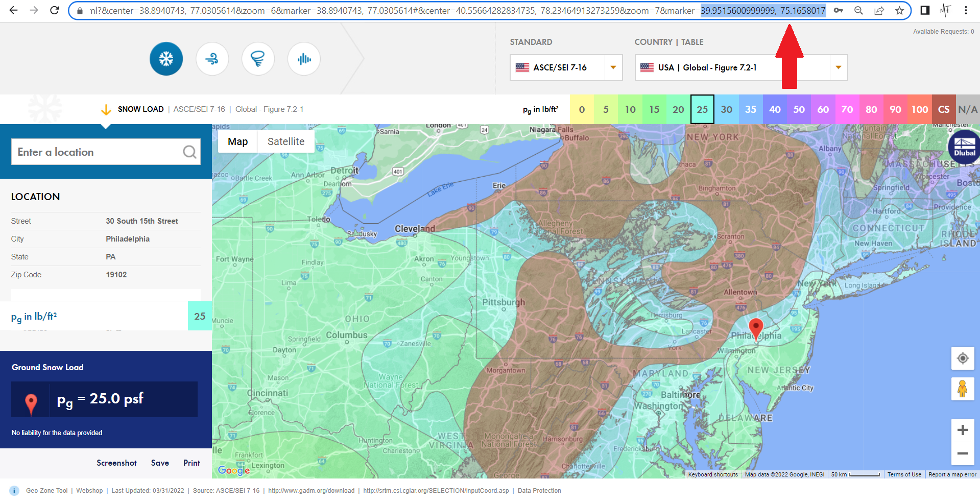980x503 pixels.
Task: Open the Data Protection link
Action: coord(539,491)
